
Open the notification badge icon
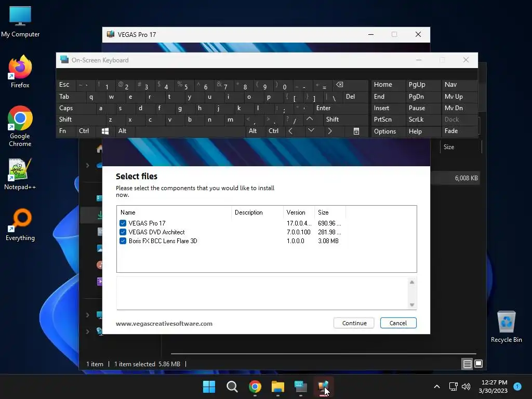(x=517, y=386)
